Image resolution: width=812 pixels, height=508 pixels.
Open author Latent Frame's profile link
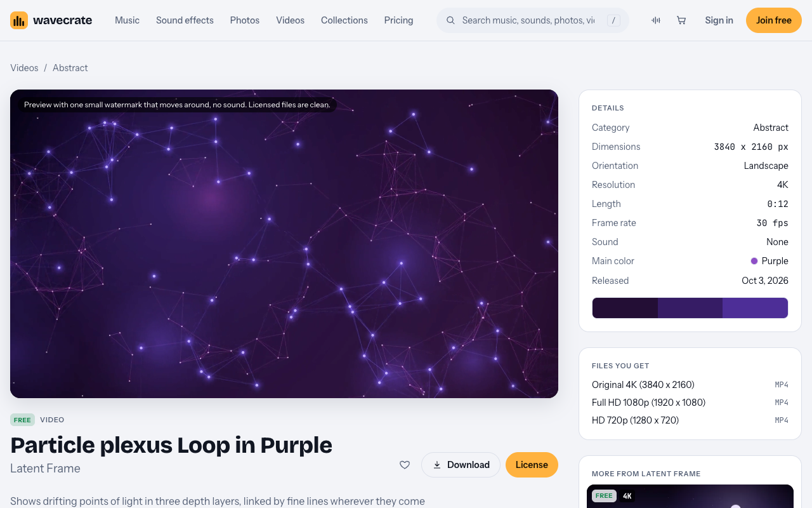pos(45,469)
